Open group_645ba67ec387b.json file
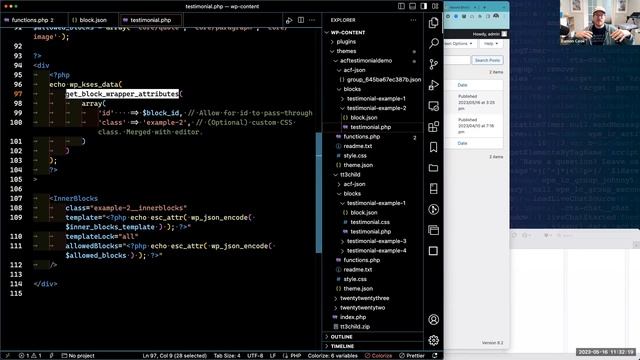Screen dimensions: 640x360 (x=384, y=80)
